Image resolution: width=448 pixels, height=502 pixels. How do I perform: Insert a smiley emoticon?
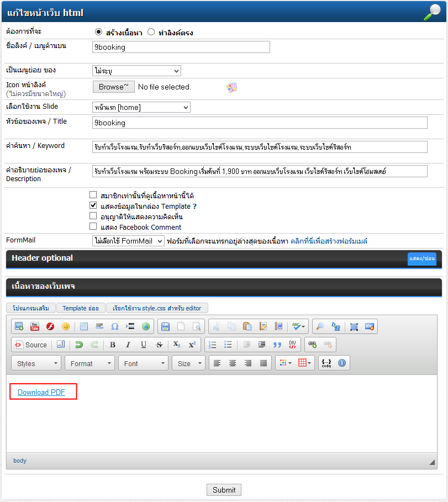pos(66,326)
